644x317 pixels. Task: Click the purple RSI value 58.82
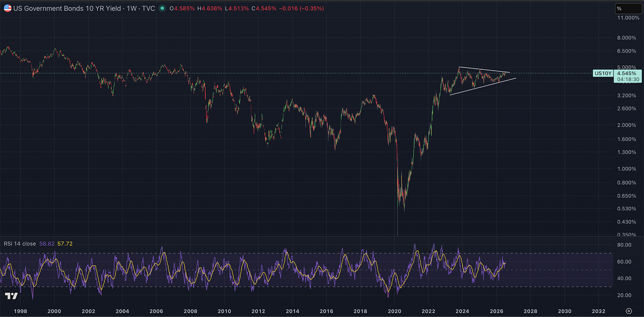47,243
